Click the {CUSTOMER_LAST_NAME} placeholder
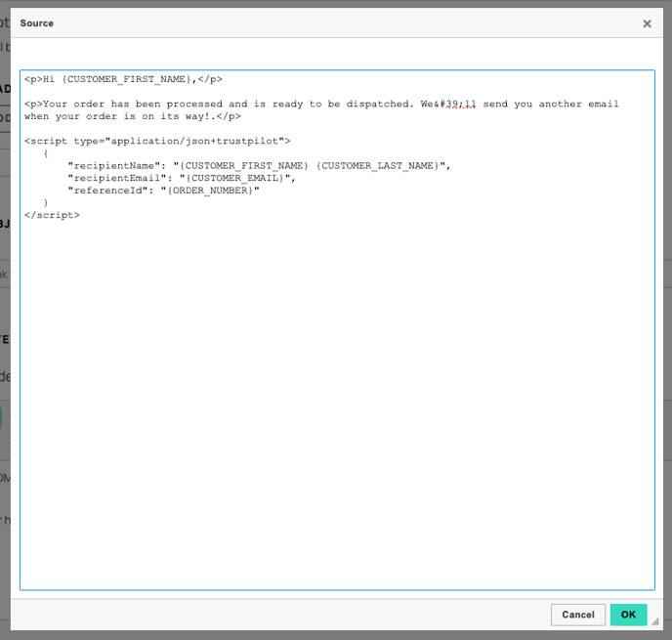Image resolution: width=672 pixels, height=640 pixels. click(x=378, y=166)
